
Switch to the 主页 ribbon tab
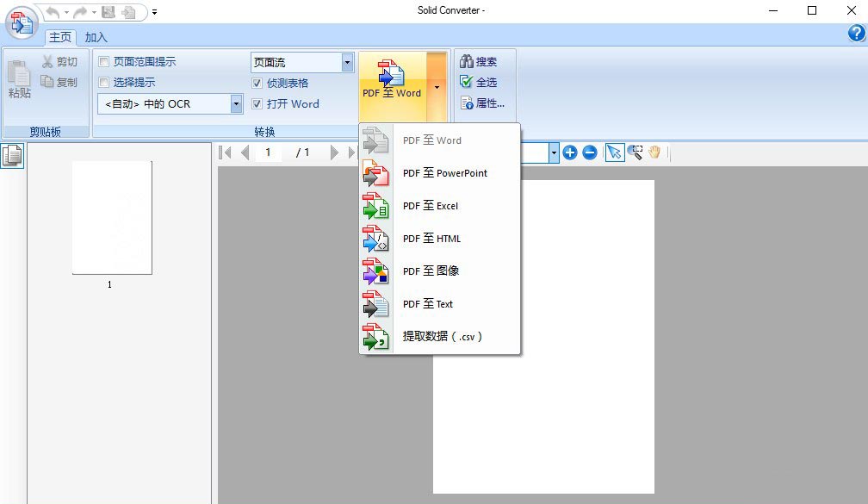(60, 37)
